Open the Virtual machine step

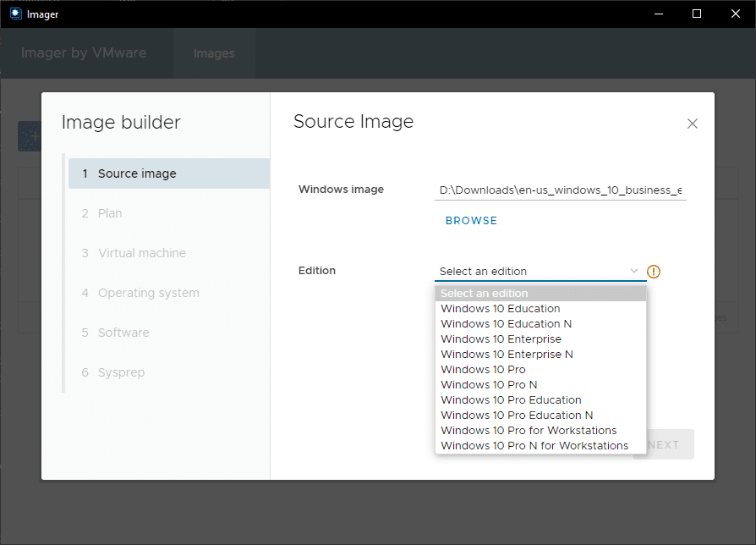[141, 253]
